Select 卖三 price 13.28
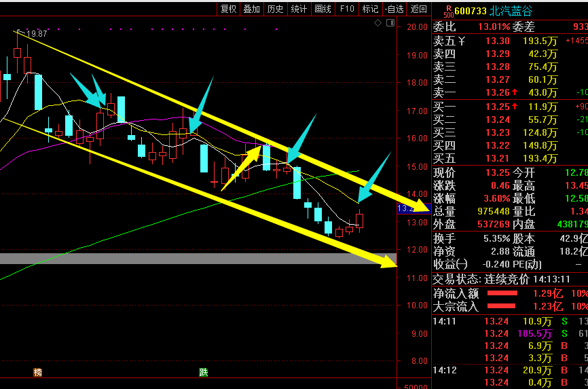Image resolution: width=588 pixels, height=389 pixels. point(497,67)
